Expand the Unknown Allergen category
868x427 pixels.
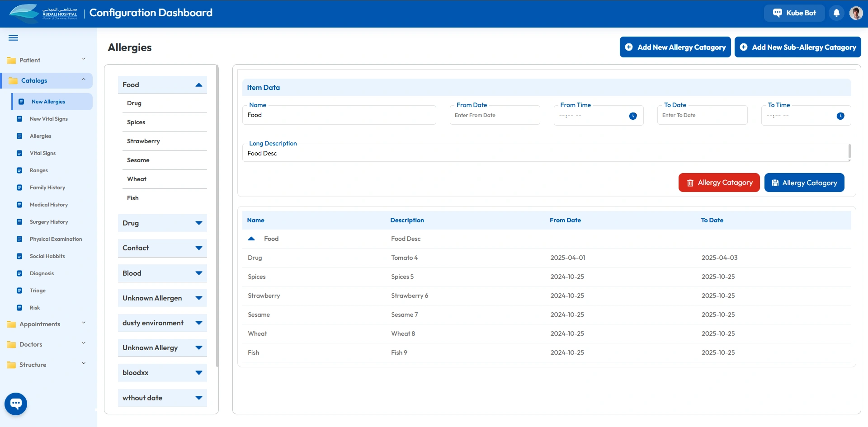[x=198, y=298]
